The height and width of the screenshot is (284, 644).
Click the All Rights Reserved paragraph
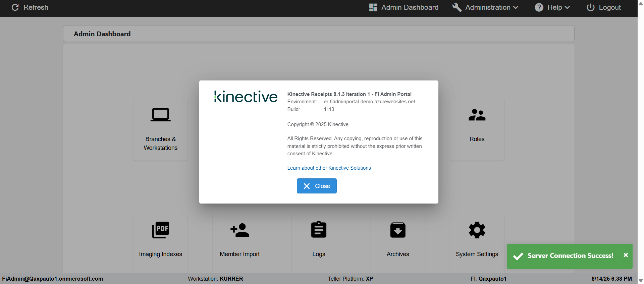[355, 146]
